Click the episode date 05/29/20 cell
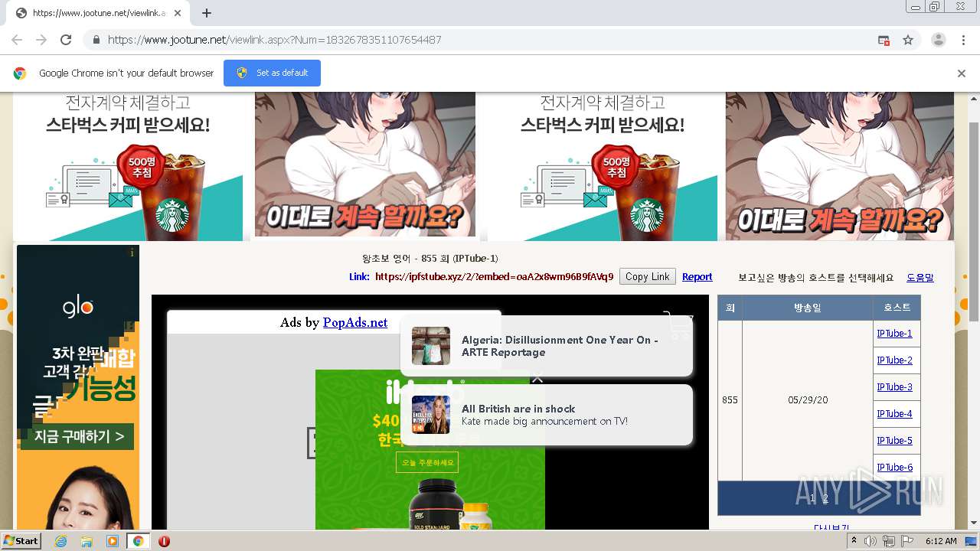The height and width of the screenshot is (551, 980). [x=807, y=400]
